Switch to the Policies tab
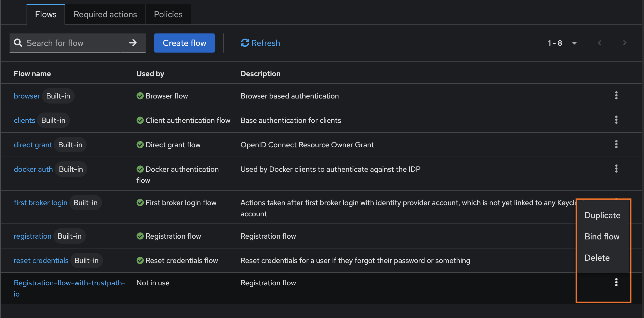 pyautogui.click(x=168, y=14)
